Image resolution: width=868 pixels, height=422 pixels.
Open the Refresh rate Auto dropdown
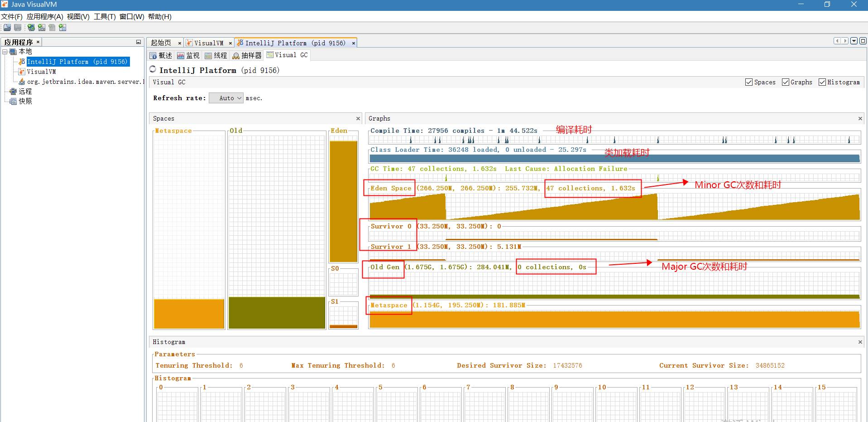226,98
